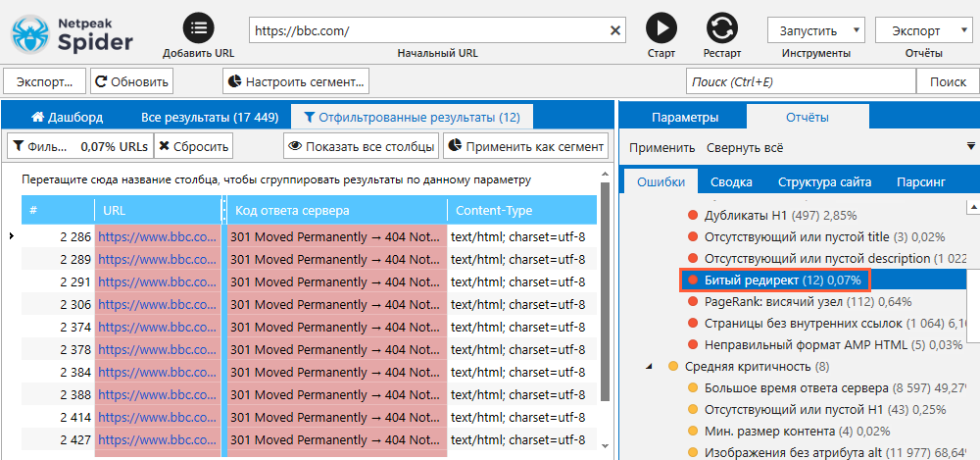
Task: Select Дубликаты H1 error in the list
Action: (x=772, y=216)
